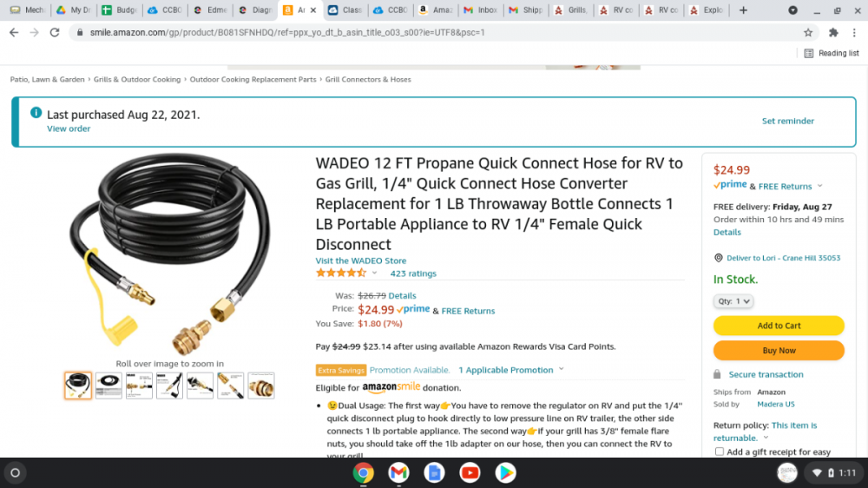
Task: Open Gmail from the taskbar shelf
Action: click(x=398, y=473)
